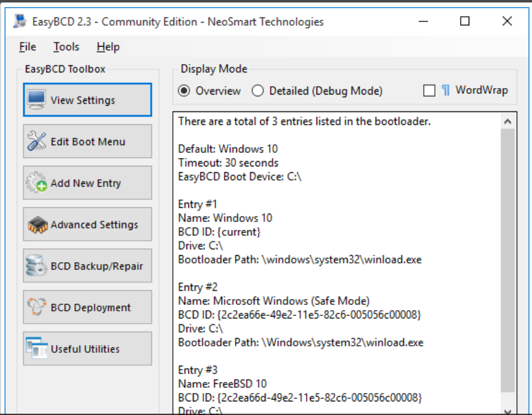The image size is (532, 415).
Task: Click the 'Entry #3' heading text
Action: click(x=198, y=370)
